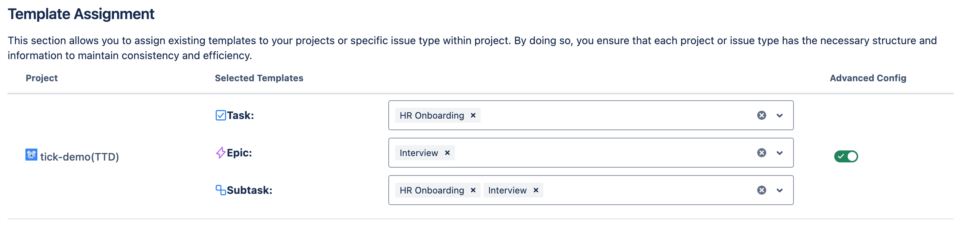Clear all templates in Epic field
980x238 pixels.
(761, 153)
